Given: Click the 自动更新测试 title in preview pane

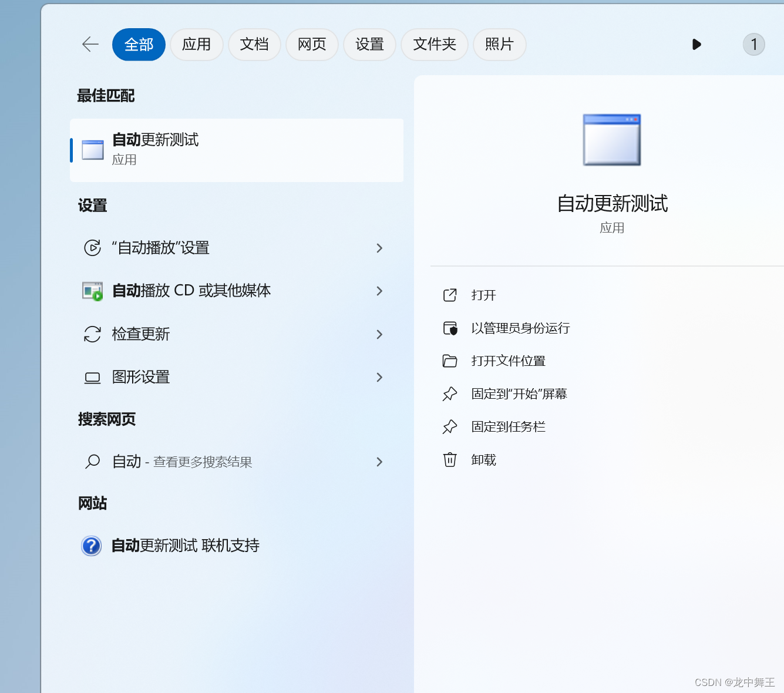Looking at the screenshot, I should (612, 203).
